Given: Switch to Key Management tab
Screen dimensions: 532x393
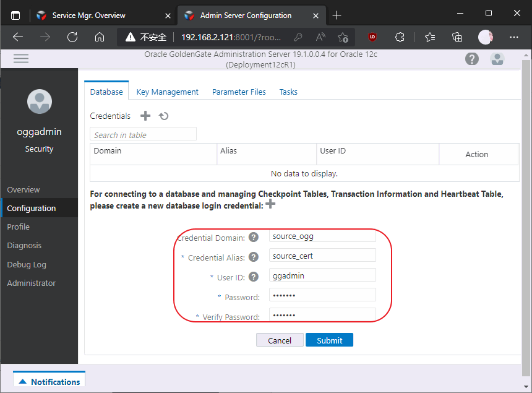Looking at the screenshot, I should (x=167, y=92).
